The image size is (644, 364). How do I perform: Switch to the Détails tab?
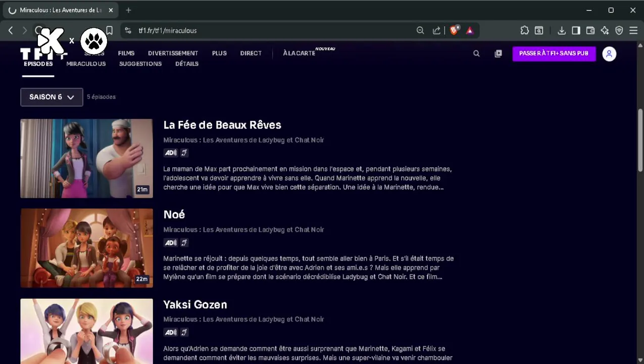click(x=187, y=64)
